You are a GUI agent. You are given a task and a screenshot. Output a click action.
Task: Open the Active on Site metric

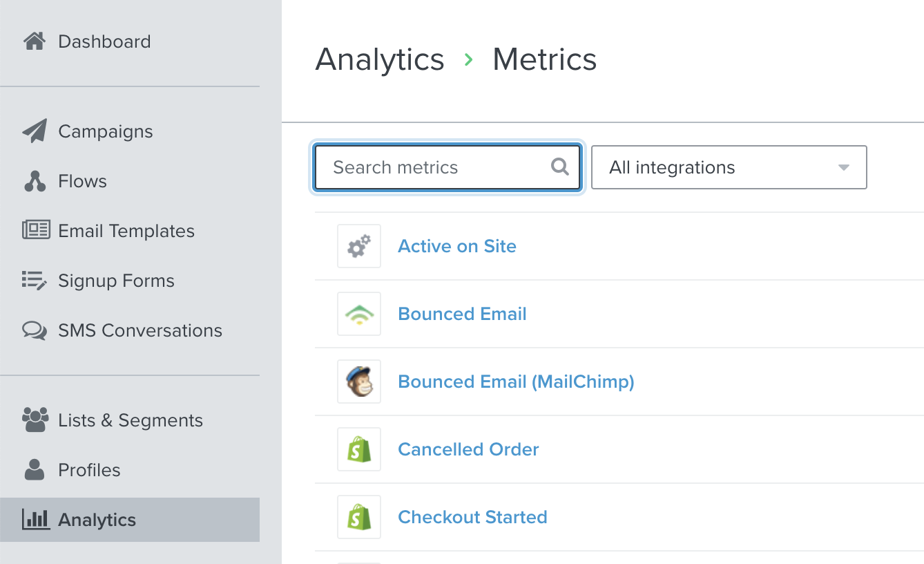(x=457, y=246)
